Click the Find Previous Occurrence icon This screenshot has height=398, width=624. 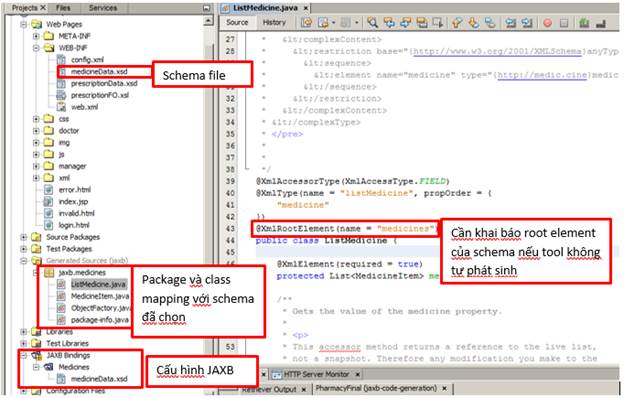[389, 23]
